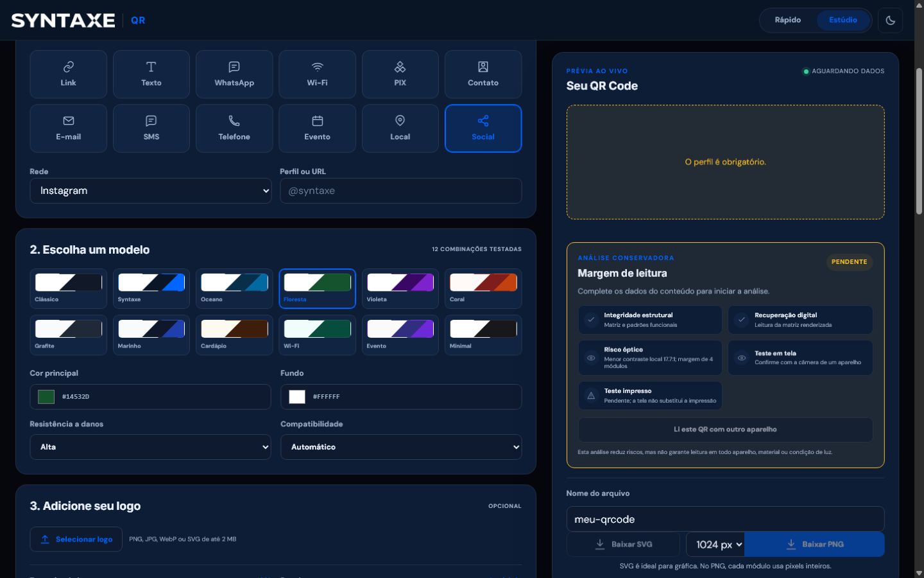Pick the Local map pin icon
Viewport: 924px width, 578px height.
click(400, 121)
